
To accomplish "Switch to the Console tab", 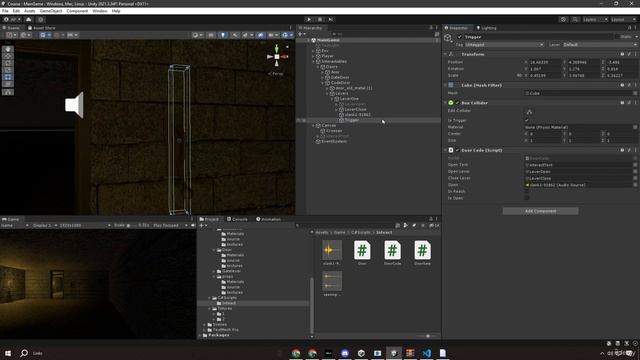I will (x=237, y=219).
